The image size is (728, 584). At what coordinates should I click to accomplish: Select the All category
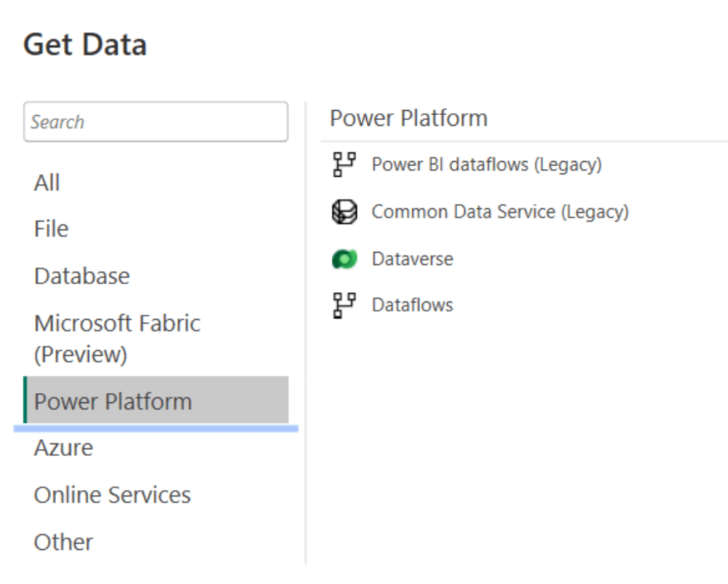pos(47,183)
